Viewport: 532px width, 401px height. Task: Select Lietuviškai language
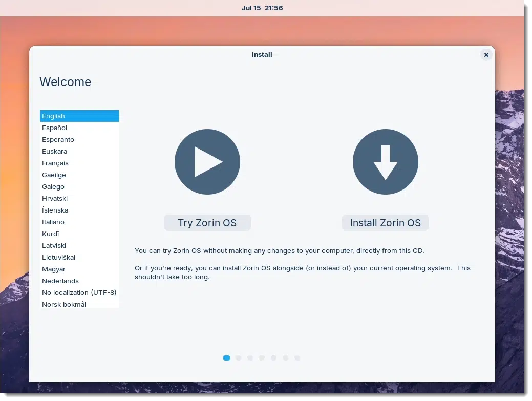tap(79, 258)
